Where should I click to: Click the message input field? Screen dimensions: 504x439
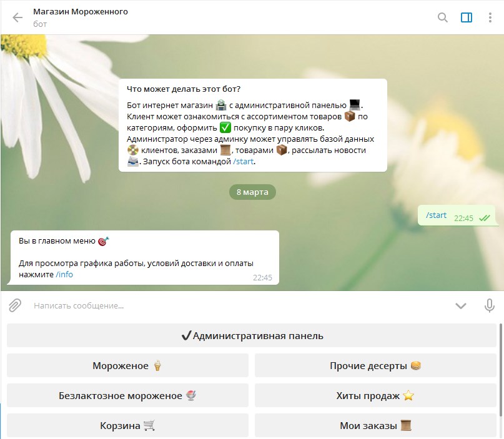pyautogui.click(x=238, y=305)
